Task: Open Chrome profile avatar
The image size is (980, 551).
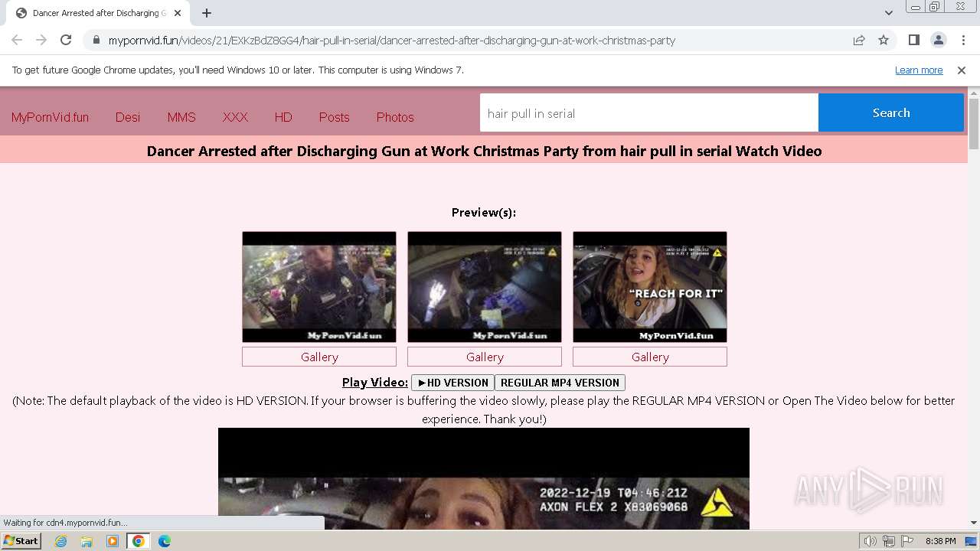Action: pyautogui.click(x=938, y=40)
